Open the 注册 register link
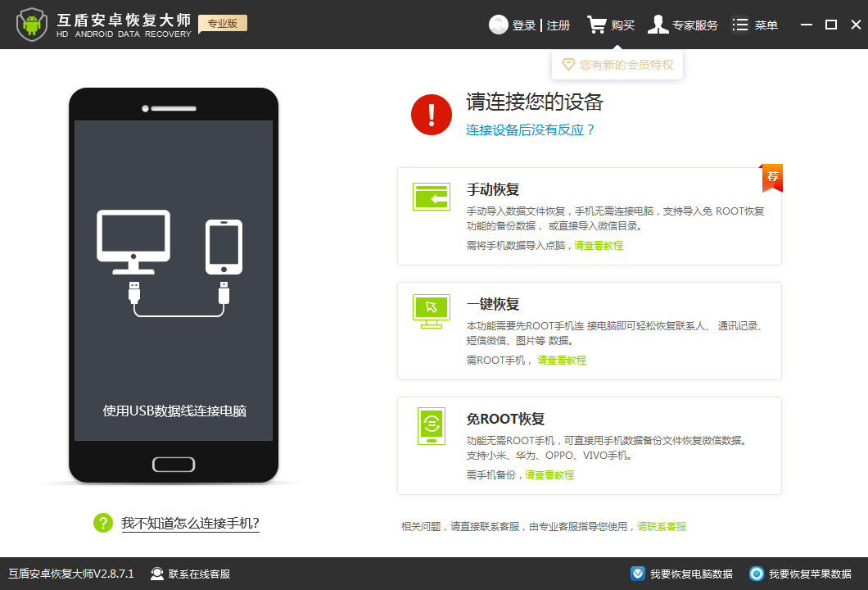Image resolution: width=868 pixels, height=590 pixels. coord(558,25)
